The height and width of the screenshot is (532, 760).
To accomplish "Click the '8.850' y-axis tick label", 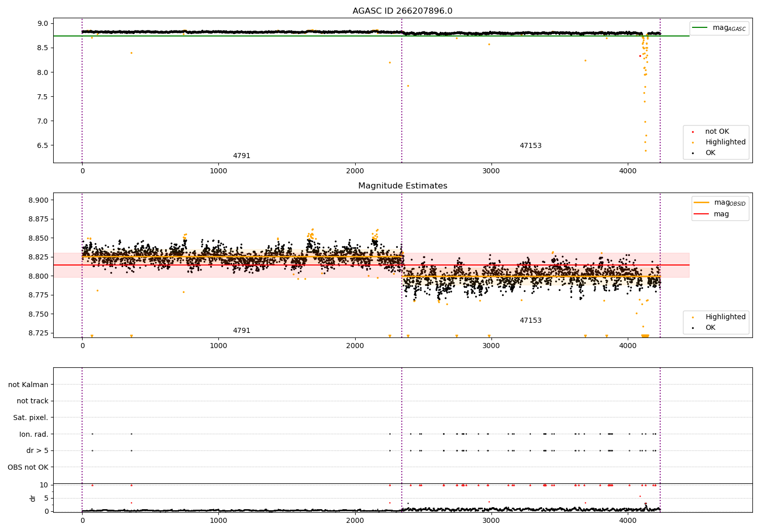I will click(39, 238).
